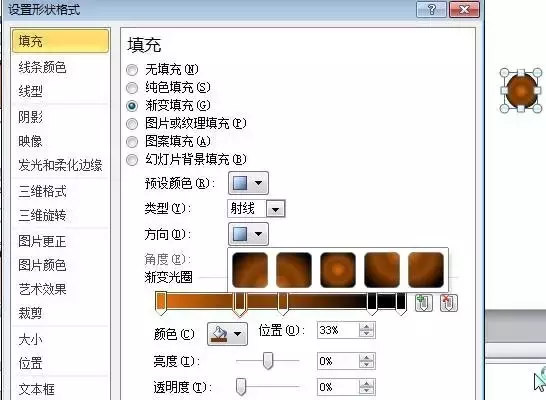Click the 亮度 spinner arrows

point(366,361)
